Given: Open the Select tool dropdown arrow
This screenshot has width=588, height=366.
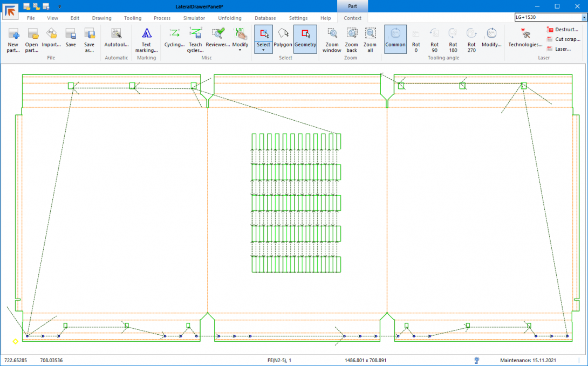Looking at the screenshot, I should pos(263,50).
